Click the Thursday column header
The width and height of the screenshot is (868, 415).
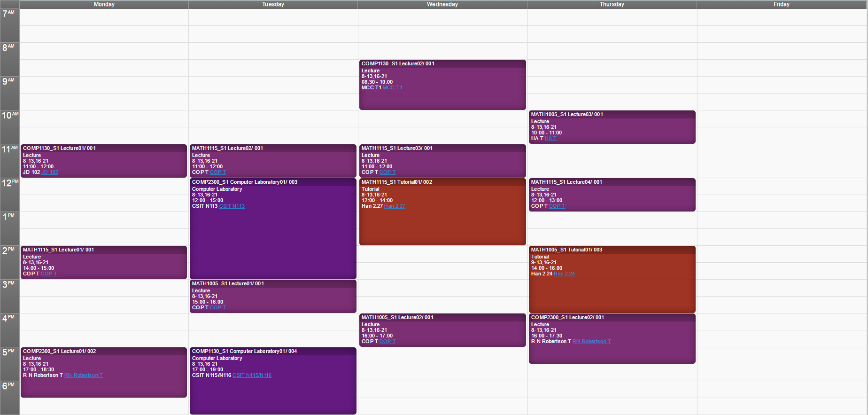[x=612, y=4]
